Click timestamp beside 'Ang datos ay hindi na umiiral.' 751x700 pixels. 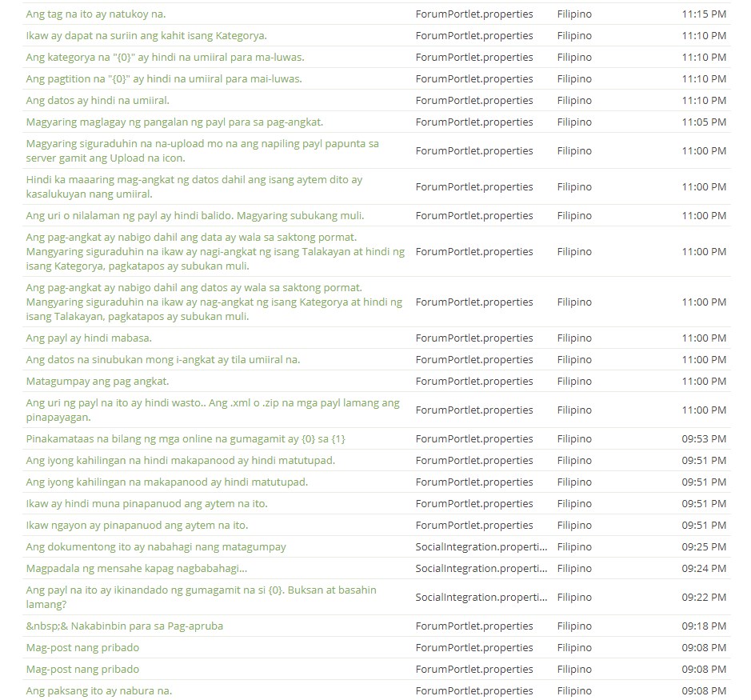point(704,101)
